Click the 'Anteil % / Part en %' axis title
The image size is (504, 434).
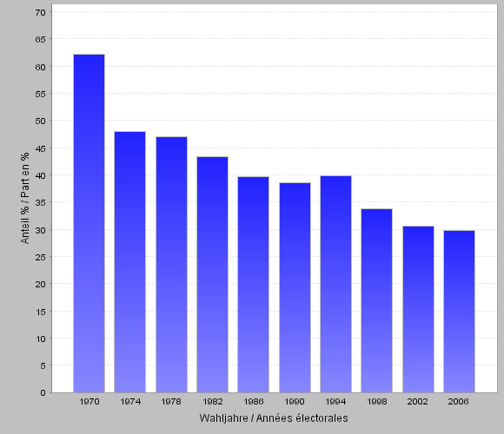pyautogui.click(x=24, y=198)
